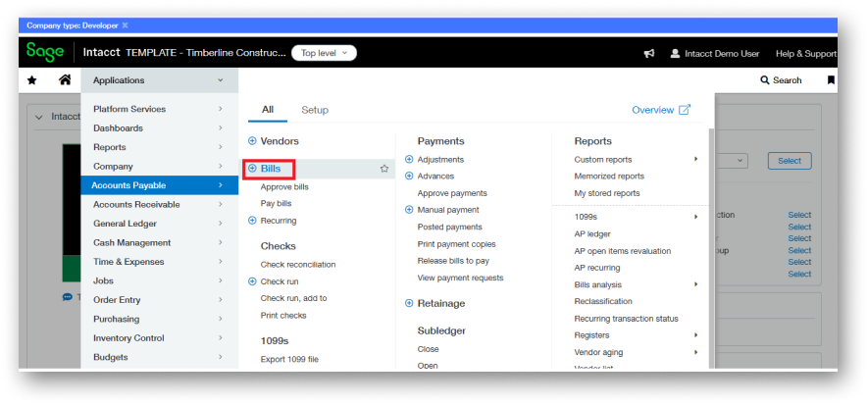Screen dimensions: 868x405
Task: Expand Bills analysis submenu arrow
Action: [695, 284]
